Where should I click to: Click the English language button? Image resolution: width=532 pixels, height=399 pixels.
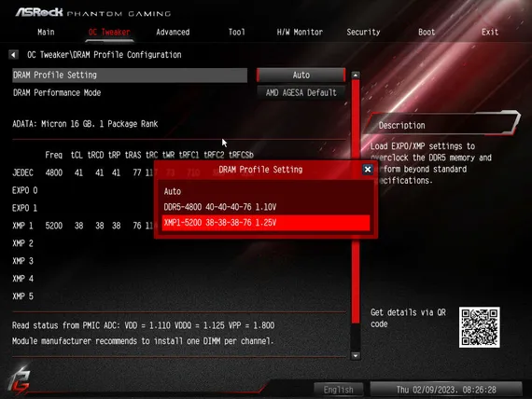click(x=338, y=390)
